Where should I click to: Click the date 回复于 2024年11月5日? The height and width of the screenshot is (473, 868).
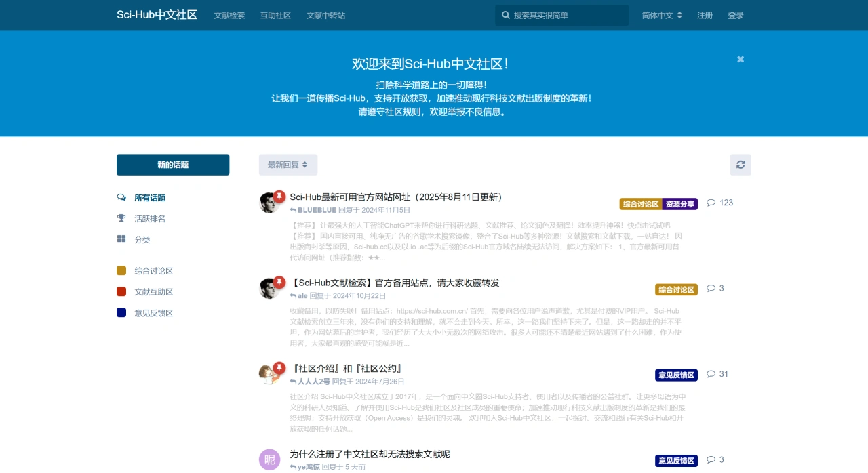click(374, 210)
